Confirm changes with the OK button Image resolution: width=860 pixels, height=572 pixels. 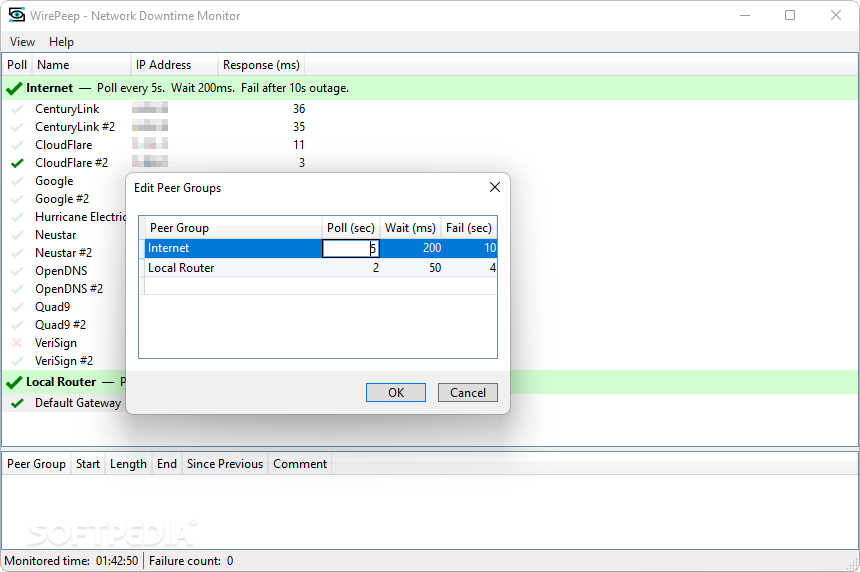[396, 393]
